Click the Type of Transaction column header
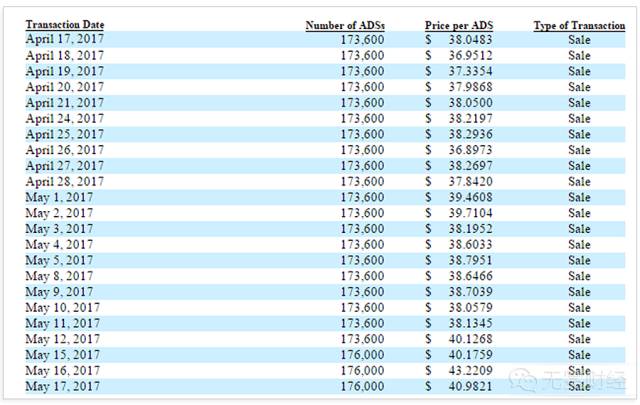The image size is (640, 405). [x=579, y=24]
